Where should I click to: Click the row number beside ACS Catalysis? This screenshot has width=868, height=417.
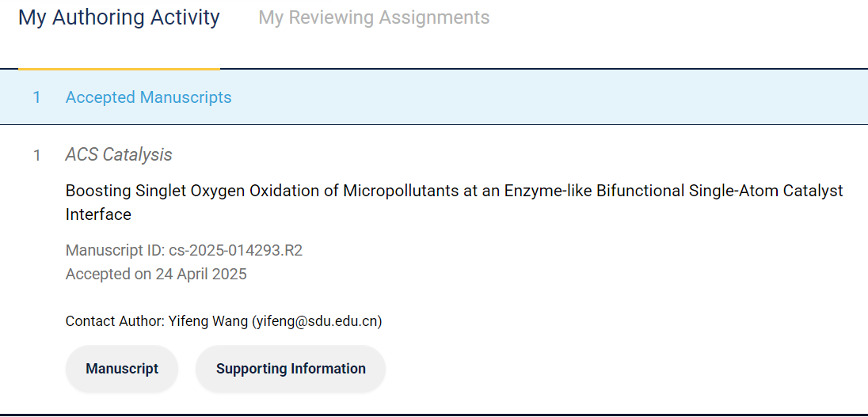coord(36,156)
